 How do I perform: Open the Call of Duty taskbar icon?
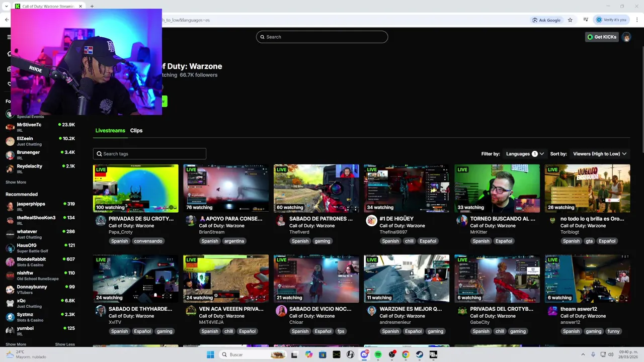coord(433,354)
